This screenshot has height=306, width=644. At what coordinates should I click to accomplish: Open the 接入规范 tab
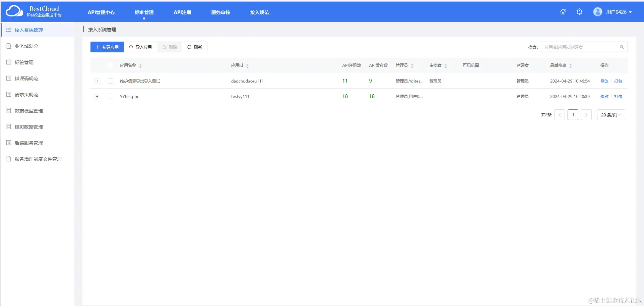[x=259, y=12]
